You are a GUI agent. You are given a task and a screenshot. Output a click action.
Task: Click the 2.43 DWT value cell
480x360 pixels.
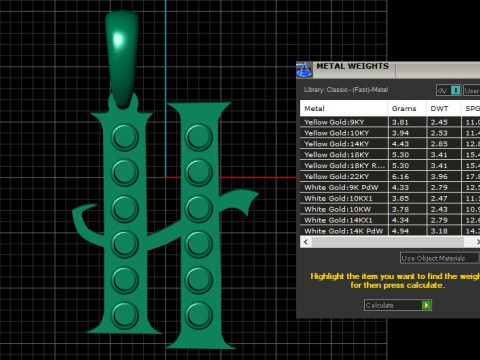(x=444, y=209)
